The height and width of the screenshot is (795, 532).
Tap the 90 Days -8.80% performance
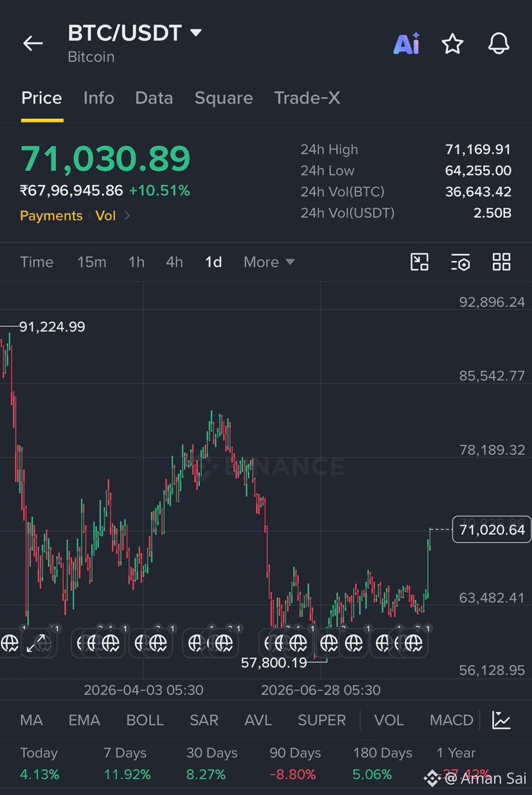pos(296,764)
